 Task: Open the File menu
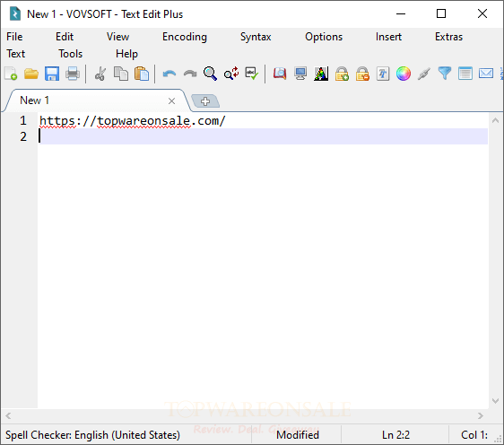pyautogui.click(x=14, y=37)
